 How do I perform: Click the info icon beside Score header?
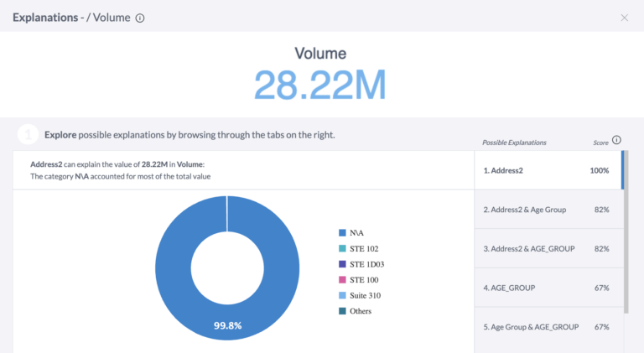[x=616, y=140]
